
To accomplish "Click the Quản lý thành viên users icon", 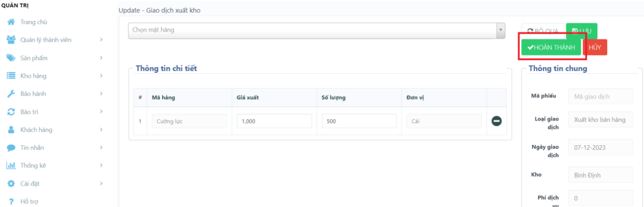I will pyautogui.click(x=11, y=40).
